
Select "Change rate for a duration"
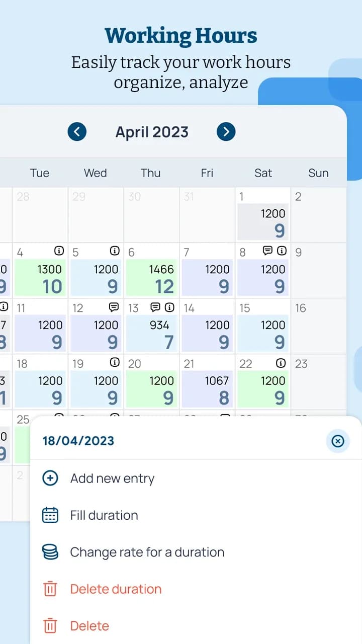coord(147,552)
